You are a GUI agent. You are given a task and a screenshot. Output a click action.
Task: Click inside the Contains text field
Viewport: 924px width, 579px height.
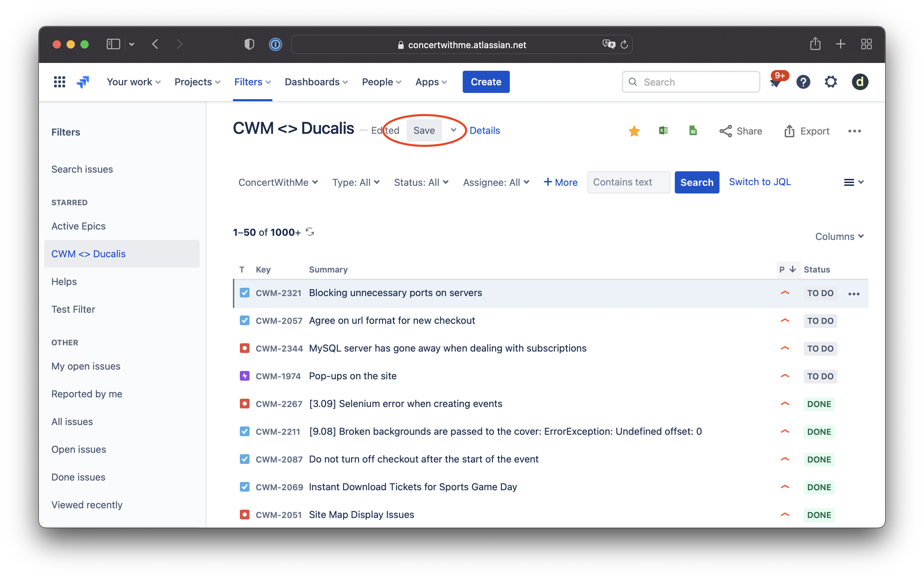tap(628, 182)
